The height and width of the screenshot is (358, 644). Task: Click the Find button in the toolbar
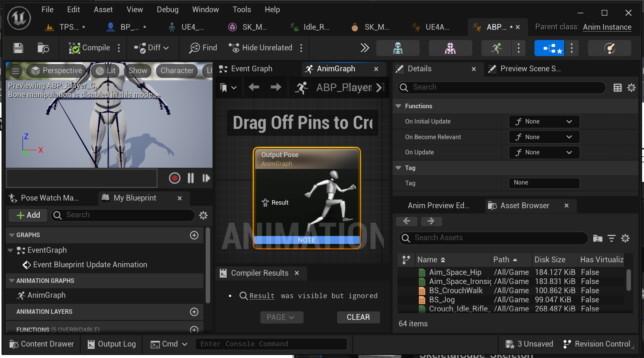point(203,48)
